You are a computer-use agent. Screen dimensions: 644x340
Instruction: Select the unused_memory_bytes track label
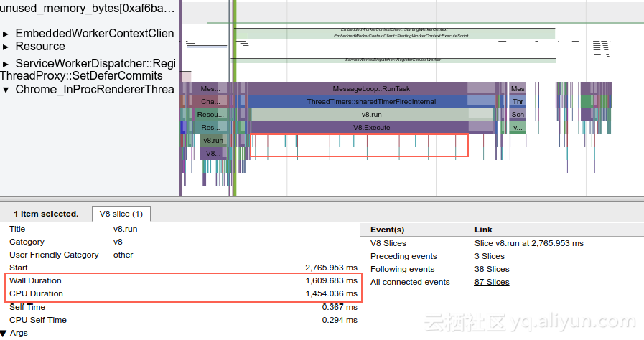pyautogui.click(x=88, y=8)
